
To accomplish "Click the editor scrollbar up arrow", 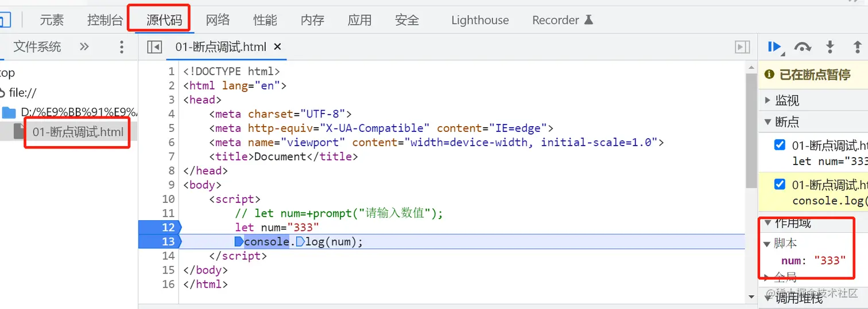I will point(751,68).
